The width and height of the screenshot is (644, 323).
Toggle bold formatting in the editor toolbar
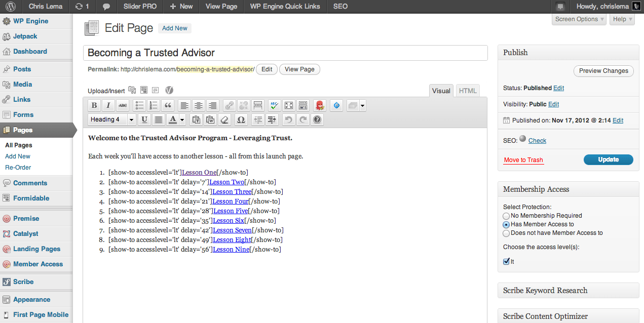point(94,105)
